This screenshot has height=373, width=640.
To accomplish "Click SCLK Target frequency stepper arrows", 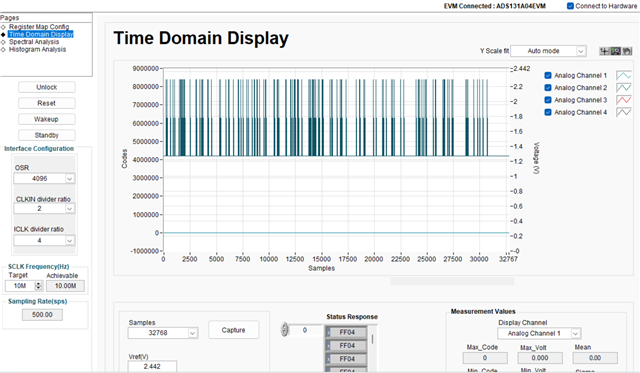I will 38,286.
